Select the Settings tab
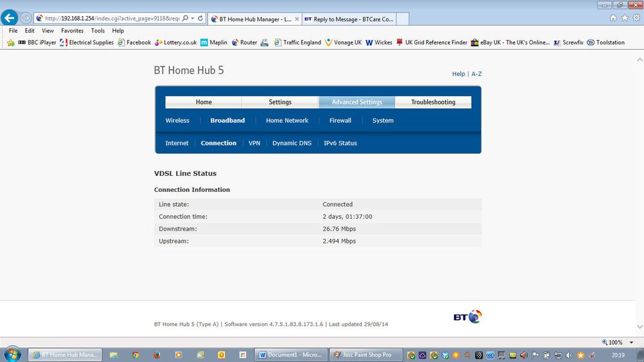 280,102
